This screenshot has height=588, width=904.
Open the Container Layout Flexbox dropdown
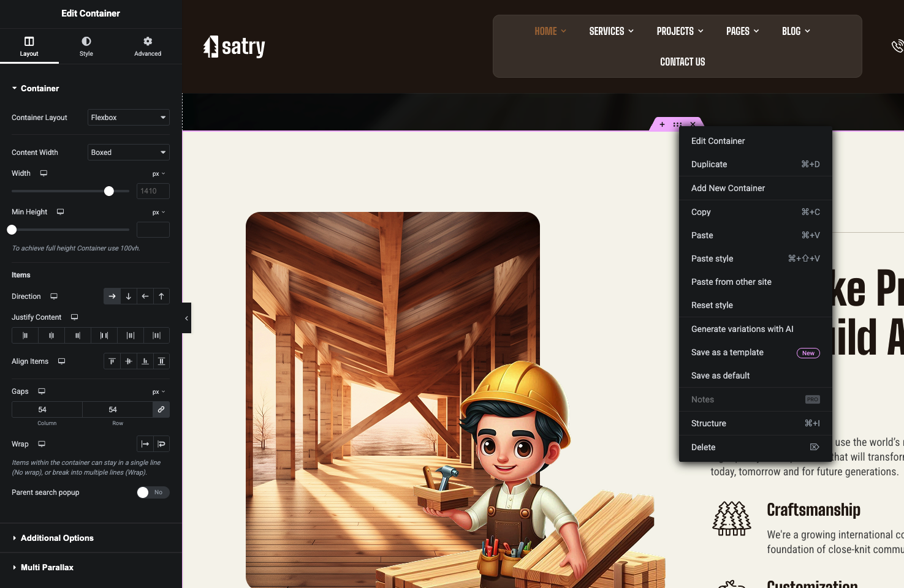coord(128,118)
